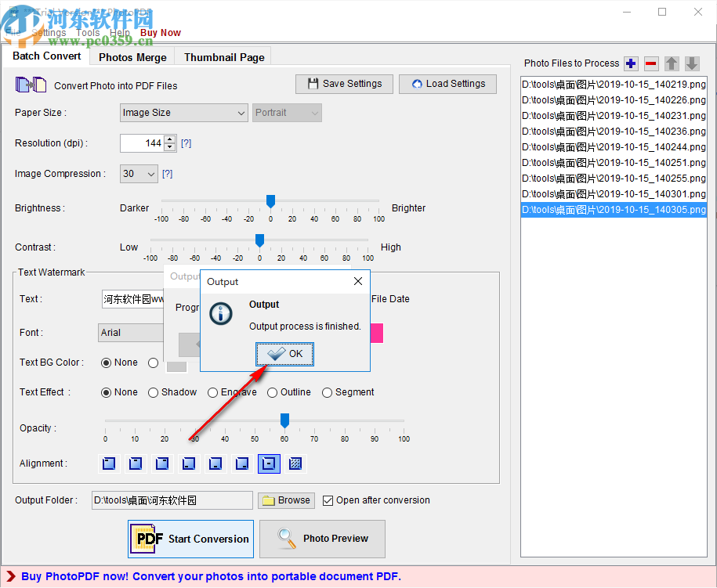Move selected file up with arrow icon
This screenshot has height=588, width=717.
coord(672,63)
